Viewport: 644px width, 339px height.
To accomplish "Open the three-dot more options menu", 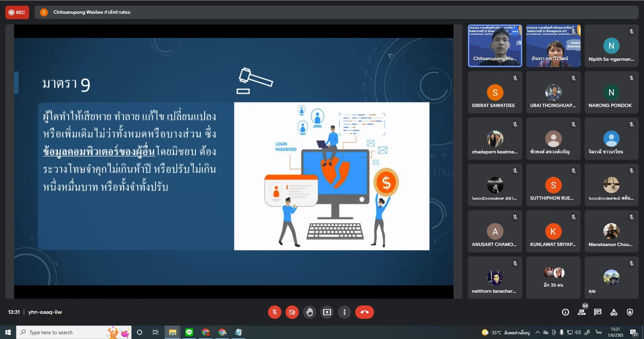I will point(344,312).
